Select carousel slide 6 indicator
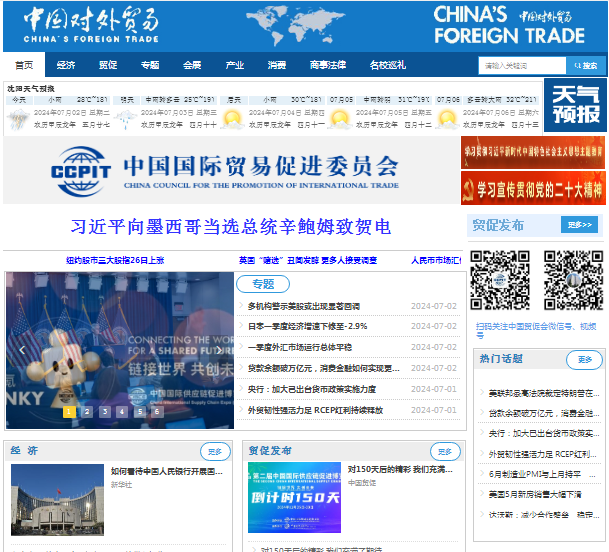609x552 pixels. point(157,411)
